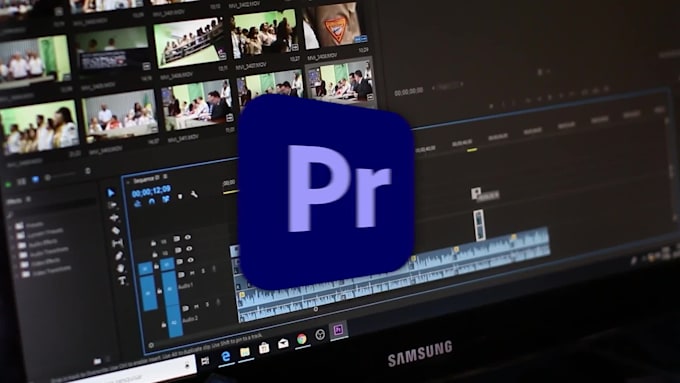Mute the Audio 2 track
680x383 pixels.
click(x=196, y=306)
